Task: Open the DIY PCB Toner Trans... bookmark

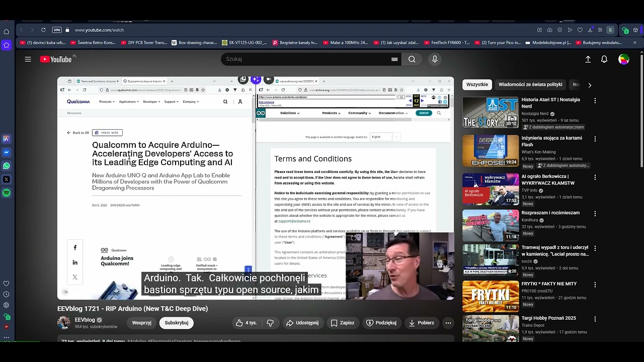Action: (143, 43)
